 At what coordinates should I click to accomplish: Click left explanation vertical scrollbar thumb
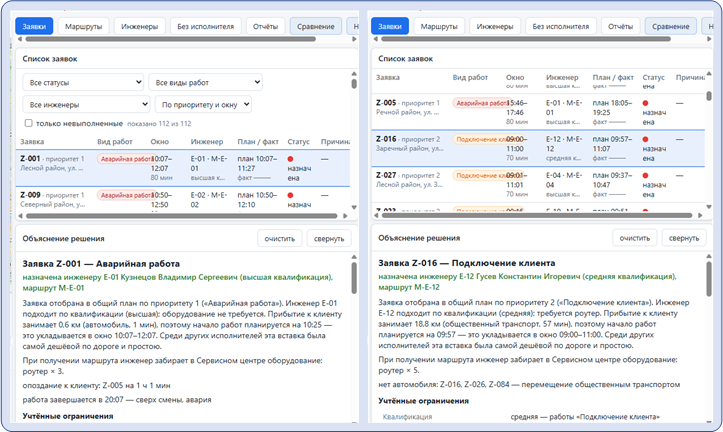pos(354,278)
